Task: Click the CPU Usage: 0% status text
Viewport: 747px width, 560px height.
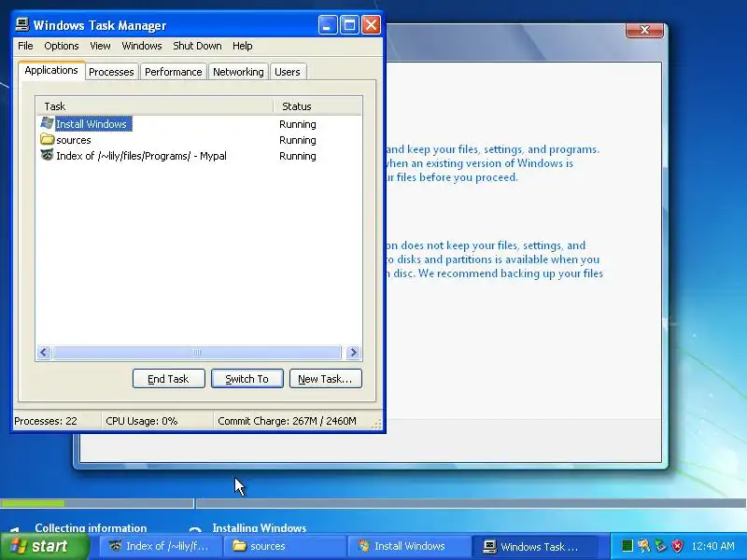Action: click(142, 421)
